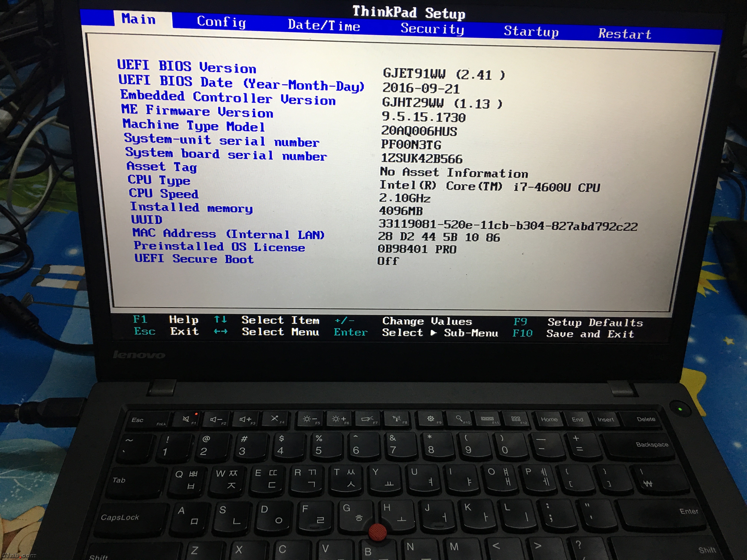Click the F10 Save and Exit label
Viewport: 747px width, 560px height.
click(590, 334)
